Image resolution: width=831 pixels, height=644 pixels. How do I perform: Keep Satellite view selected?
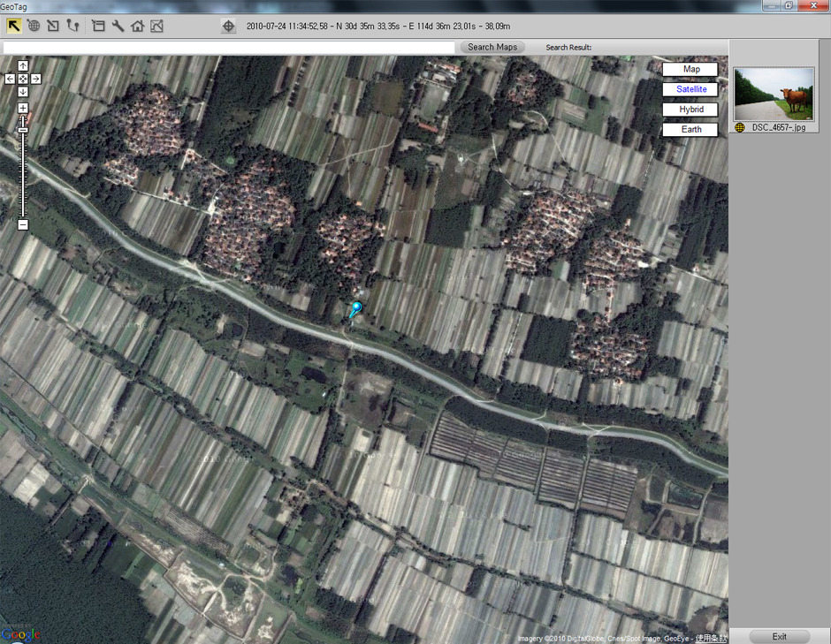(690, 88)
